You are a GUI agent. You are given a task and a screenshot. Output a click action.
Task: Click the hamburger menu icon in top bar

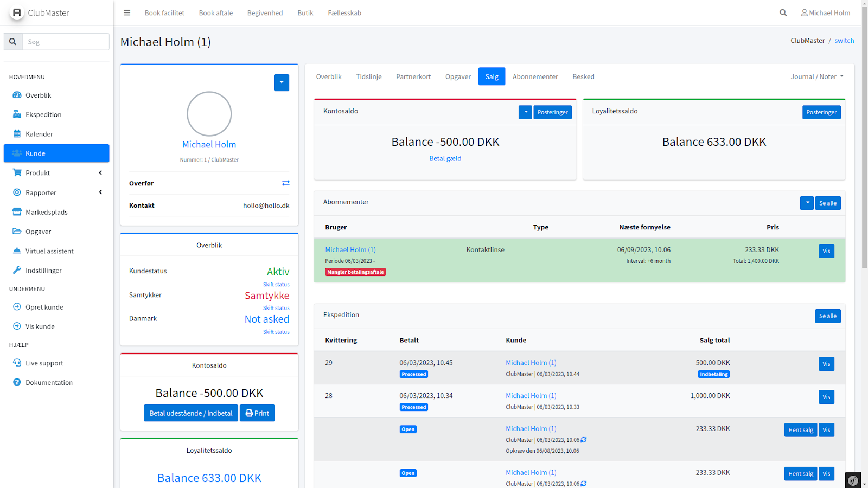click(x=127, y=13)
